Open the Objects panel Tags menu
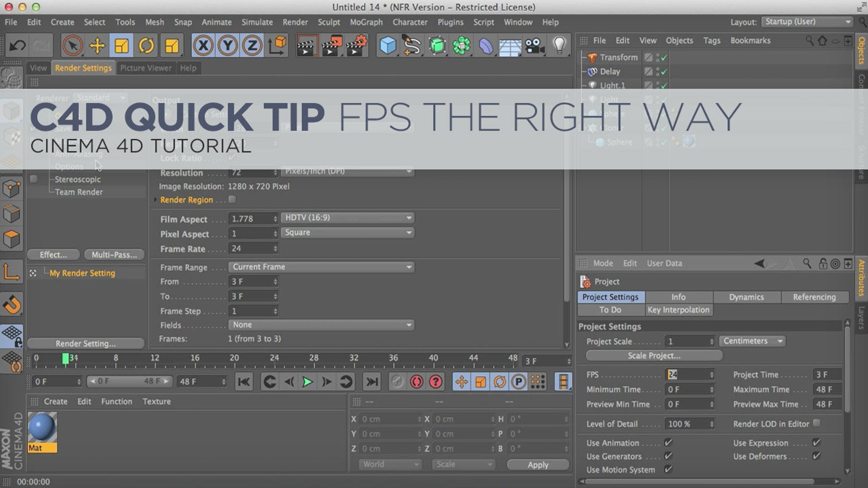 tap(712, 40)
